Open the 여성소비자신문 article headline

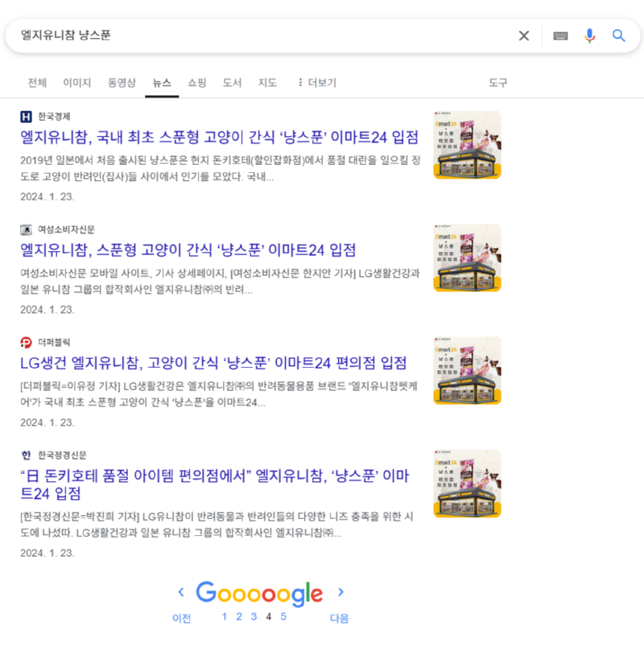188,250
